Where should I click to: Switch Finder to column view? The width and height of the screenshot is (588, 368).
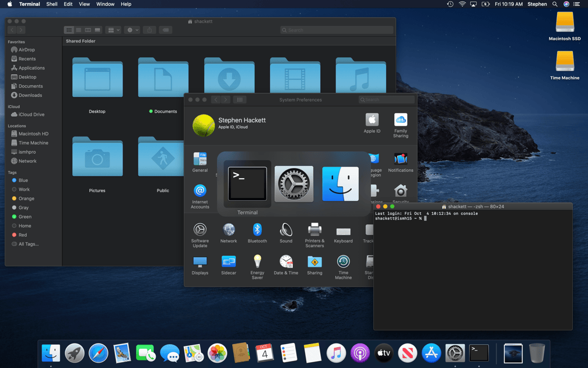coord(87,30)
